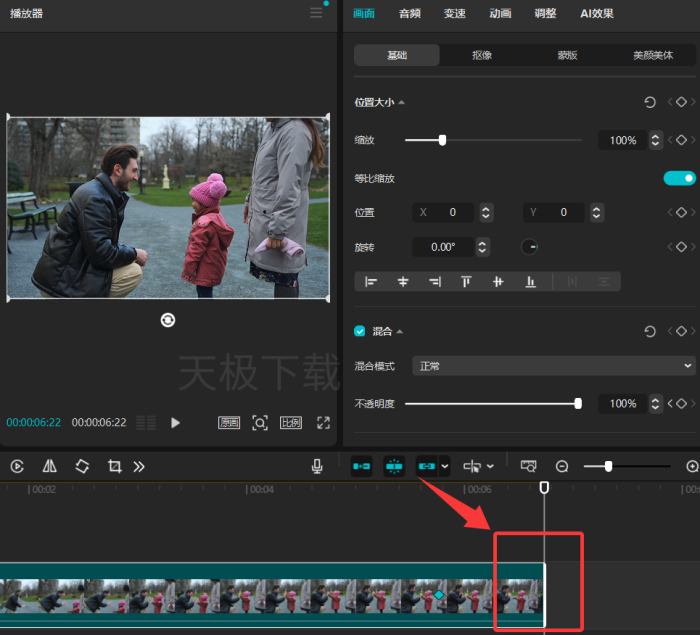Image resolution: width=700 pixels, height=635 pixels.
Task: Switch to the 音频 tab
Action: [x=409, y=14]
